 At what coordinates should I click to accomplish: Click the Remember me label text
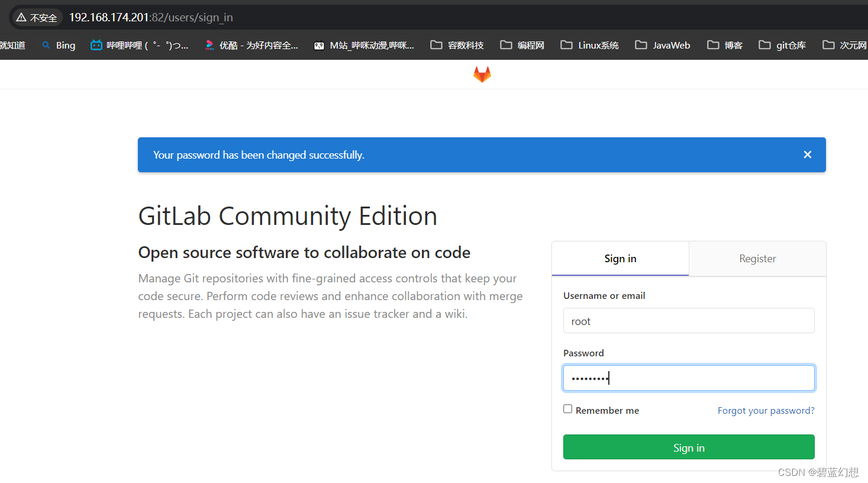click(x=607, y=410)
